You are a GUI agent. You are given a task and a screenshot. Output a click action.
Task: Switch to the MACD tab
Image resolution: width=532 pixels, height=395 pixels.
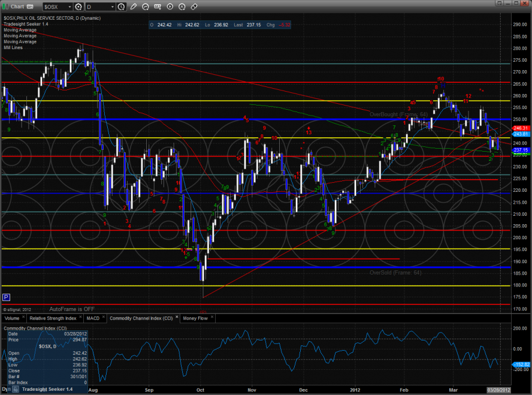92,318
